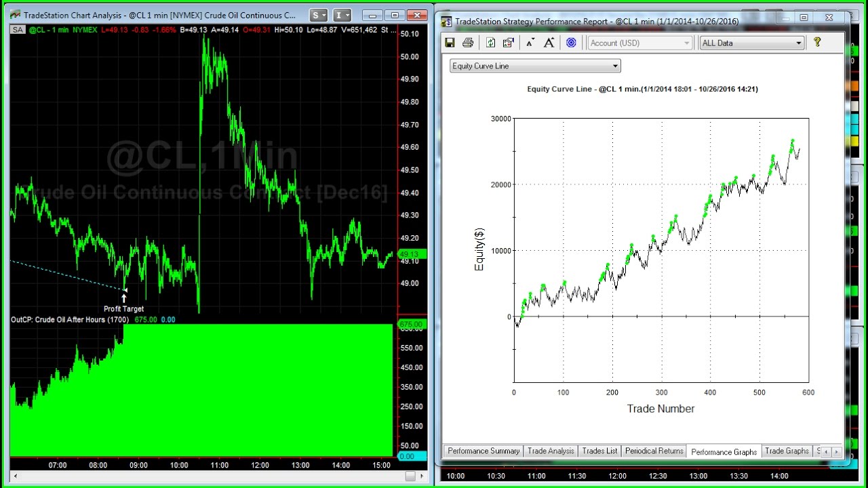868x488 pixels.
Task: Click the Profit Target label on chart
Action: 123,309
